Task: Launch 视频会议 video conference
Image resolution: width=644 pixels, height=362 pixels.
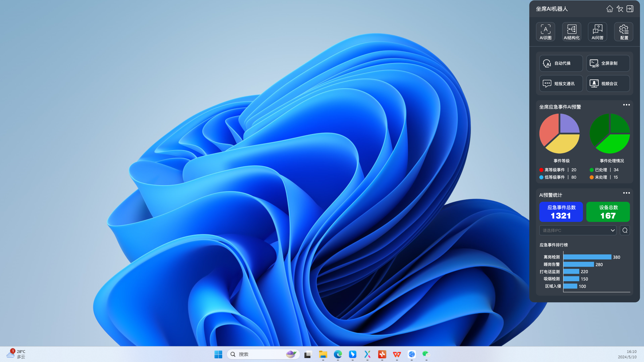Action: point(608,83)
